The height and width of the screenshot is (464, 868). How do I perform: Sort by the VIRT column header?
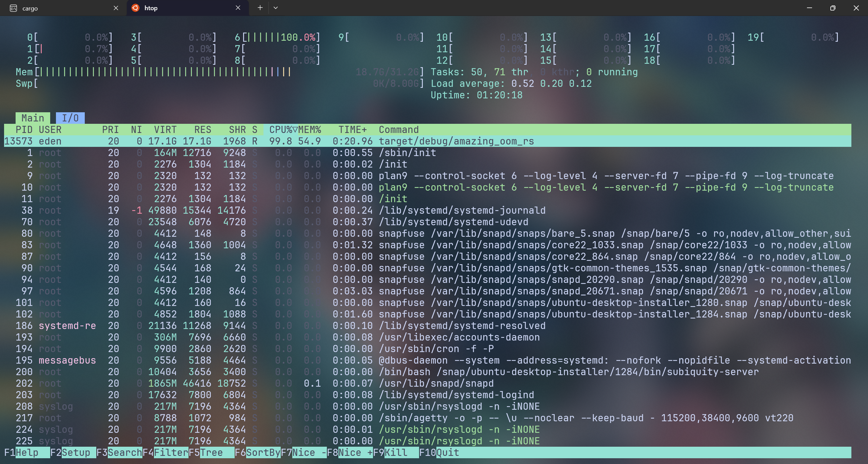click(x=165, y=130)
